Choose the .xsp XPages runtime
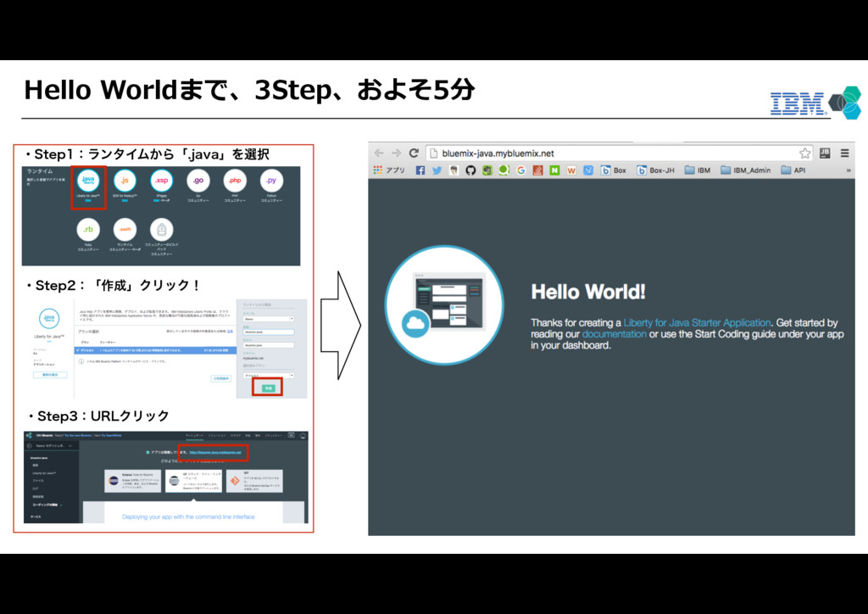868x614 pixels. coord(162,181)
